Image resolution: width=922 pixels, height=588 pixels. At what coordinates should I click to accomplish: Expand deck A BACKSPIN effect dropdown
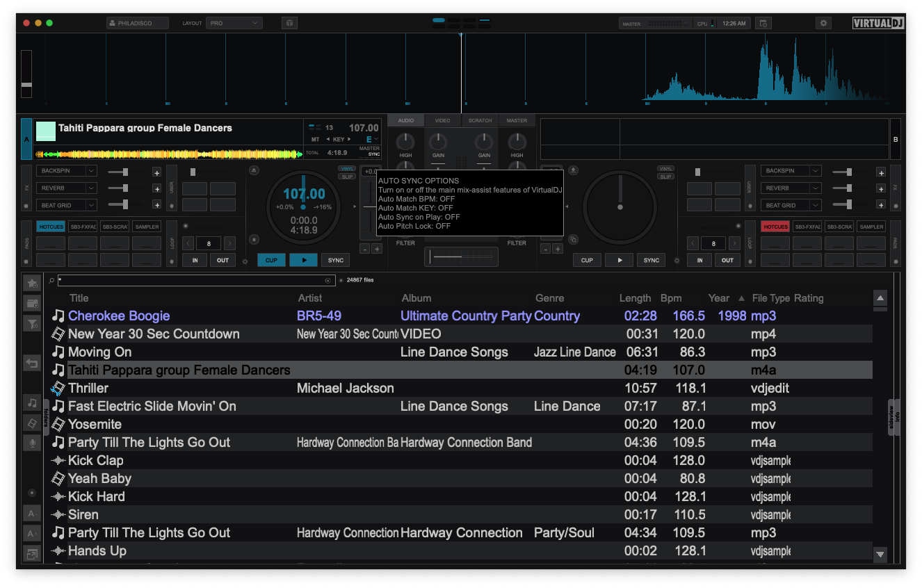point(91,171)
